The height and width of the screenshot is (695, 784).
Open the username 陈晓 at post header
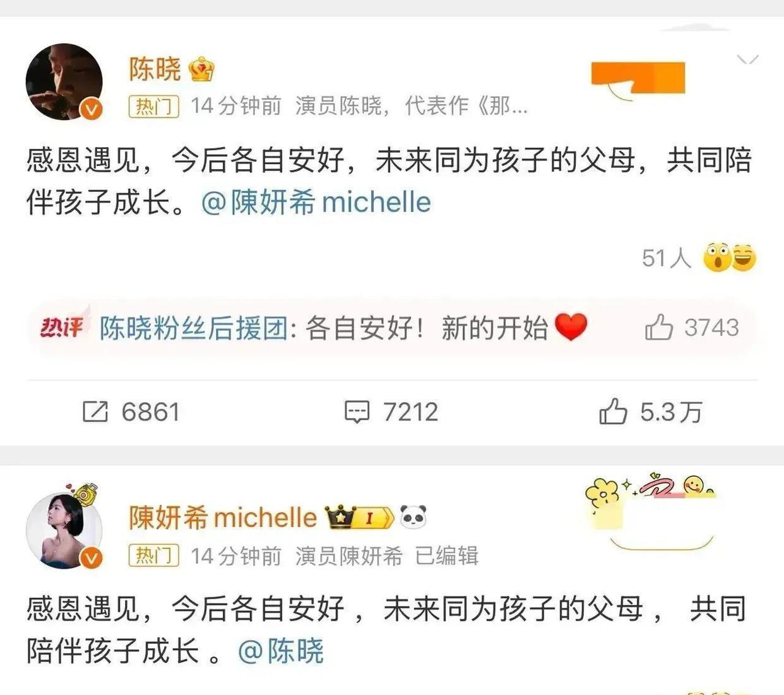click(x=155, y=69)
